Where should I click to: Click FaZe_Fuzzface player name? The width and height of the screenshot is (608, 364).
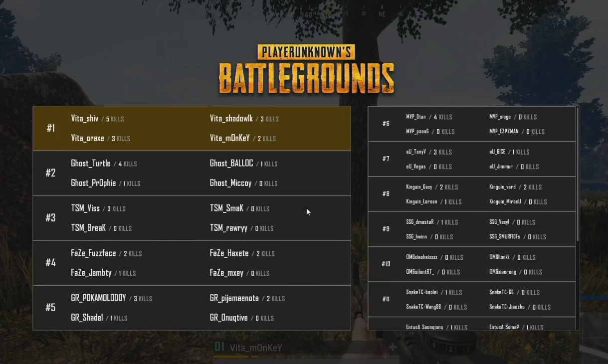93,253
